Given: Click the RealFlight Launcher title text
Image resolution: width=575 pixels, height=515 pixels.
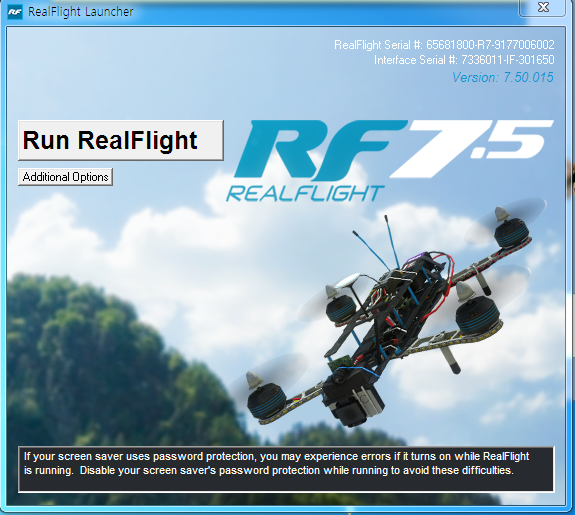Looking at the screenshot, I should click(81, 12).
